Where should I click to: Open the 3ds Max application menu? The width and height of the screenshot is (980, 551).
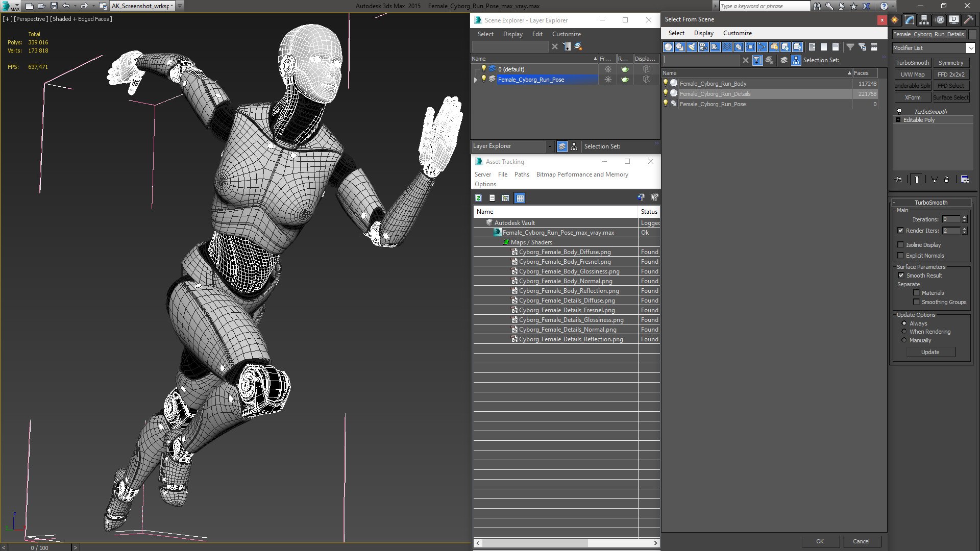(10, 6)
